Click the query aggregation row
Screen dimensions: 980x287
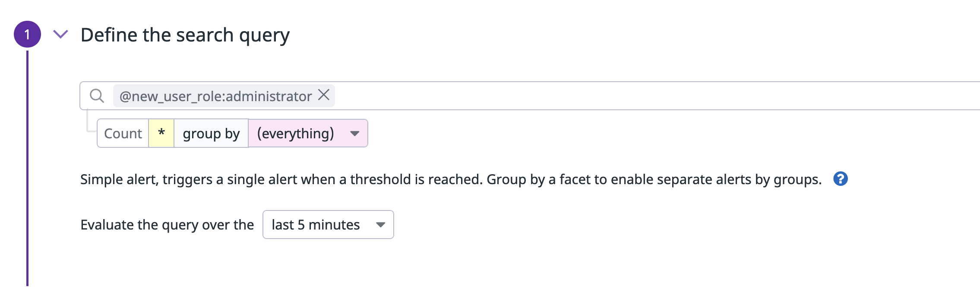tap(233, 133)
